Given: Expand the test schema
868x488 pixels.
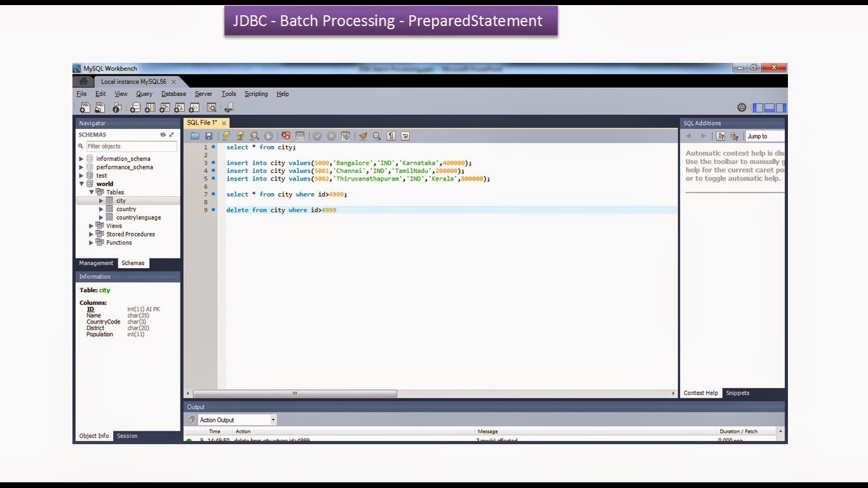Looking at the screenshot, I should tap(81, 175).
